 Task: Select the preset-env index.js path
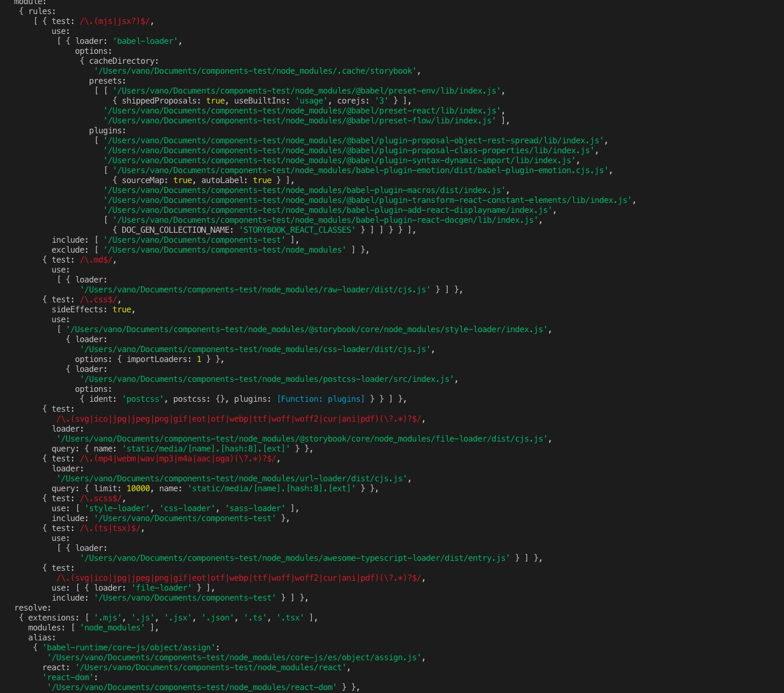coord(307,91)
